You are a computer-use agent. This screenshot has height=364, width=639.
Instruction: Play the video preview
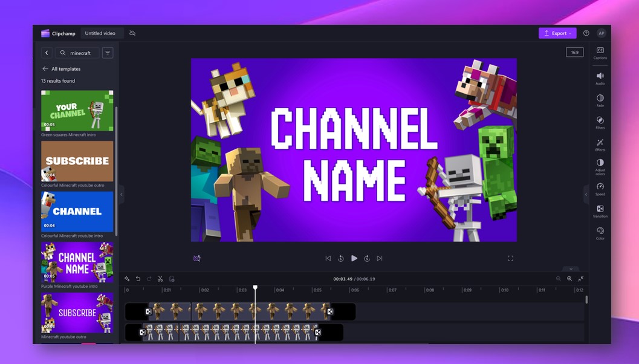click(354, 258)
